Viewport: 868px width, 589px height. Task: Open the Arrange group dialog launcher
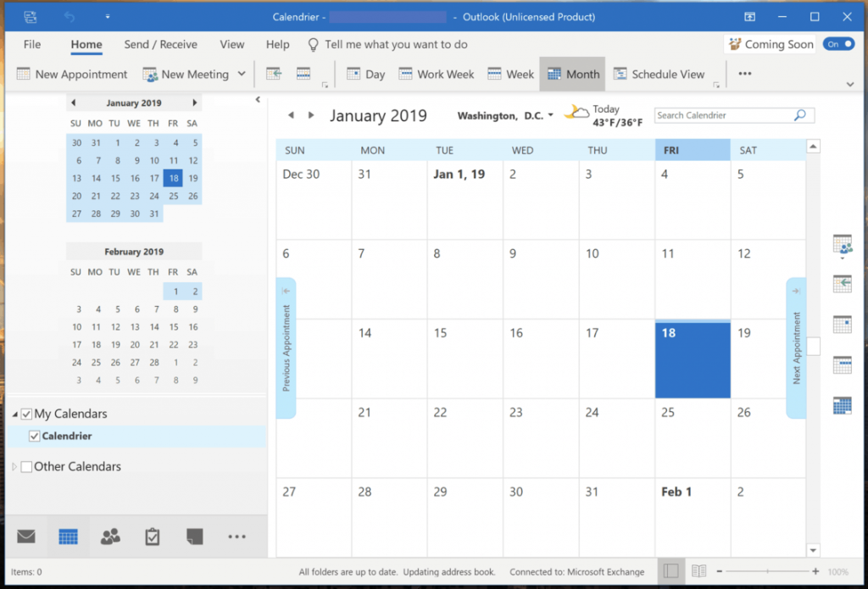(715, 86)
